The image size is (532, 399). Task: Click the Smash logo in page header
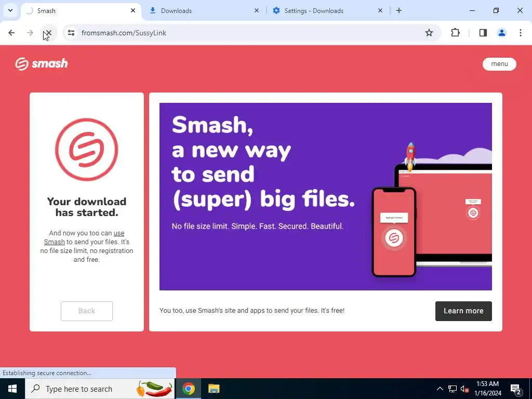click(42, 64)
